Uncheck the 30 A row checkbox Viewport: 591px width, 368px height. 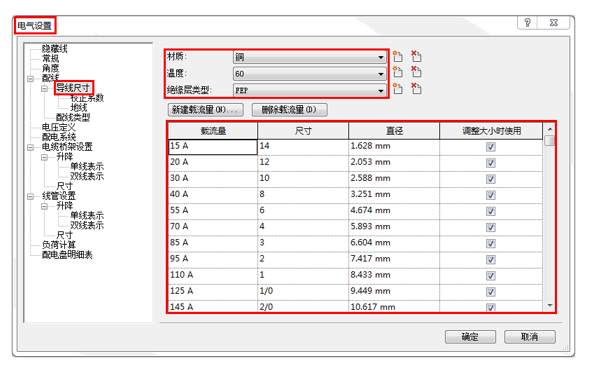point(491,179)
